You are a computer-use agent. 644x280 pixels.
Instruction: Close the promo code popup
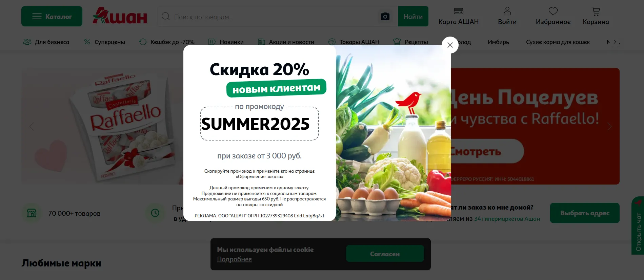click(x=450, y=45)
